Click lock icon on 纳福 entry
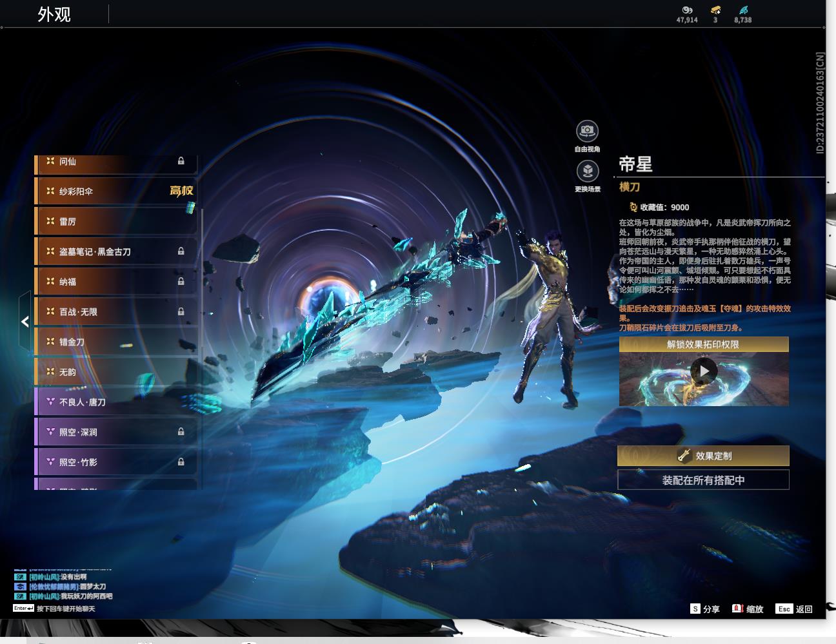 181,282
